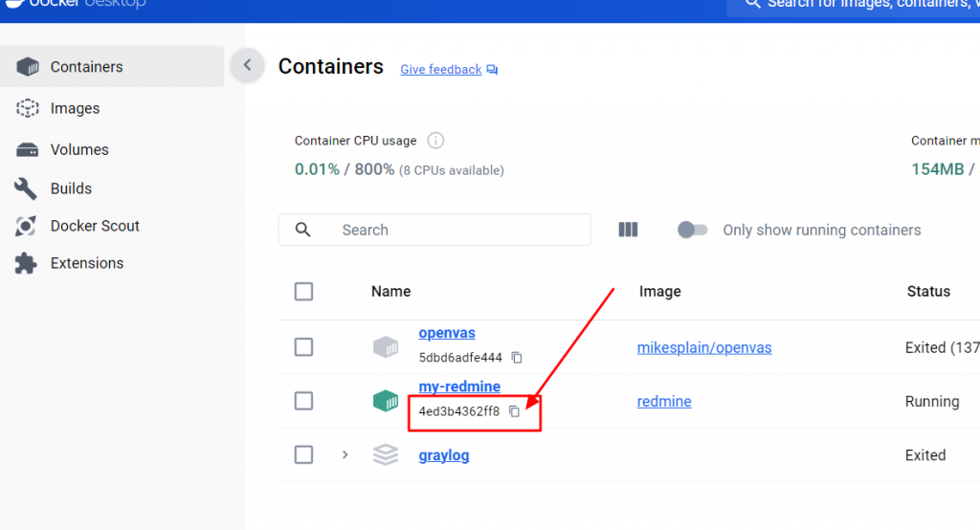Viewport: 980px width, 530px height.
Task: Open the mikesplain/openvas image link
Action: click(x=704, y=347)
